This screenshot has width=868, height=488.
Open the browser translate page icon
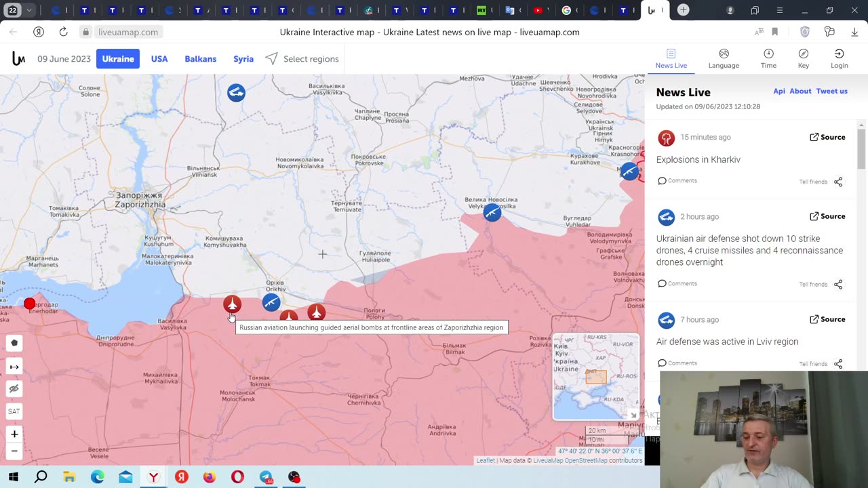(759, 32)
